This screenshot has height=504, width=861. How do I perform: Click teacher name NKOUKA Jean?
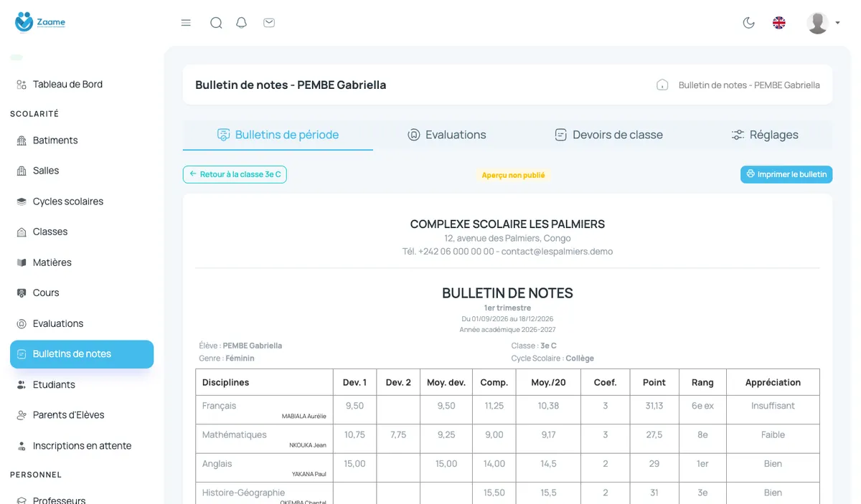click(x=308, y=445)
